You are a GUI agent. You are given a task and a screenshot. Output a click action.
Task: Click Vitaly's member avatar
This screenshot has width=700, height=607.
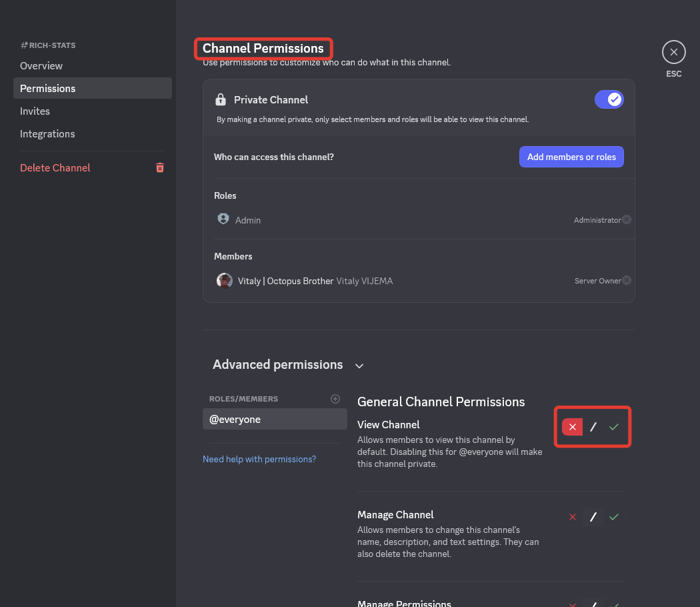coord(224,281)
